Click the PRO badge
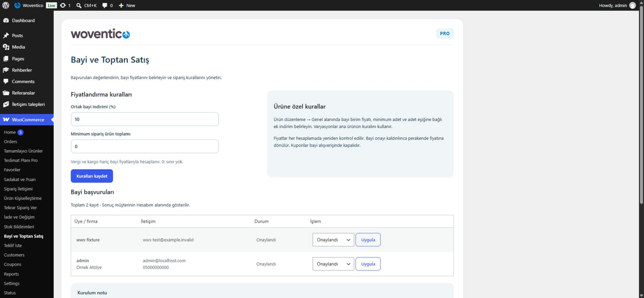Image resolution: width=644 pixels, height=298 pixels. click(445, 34)
